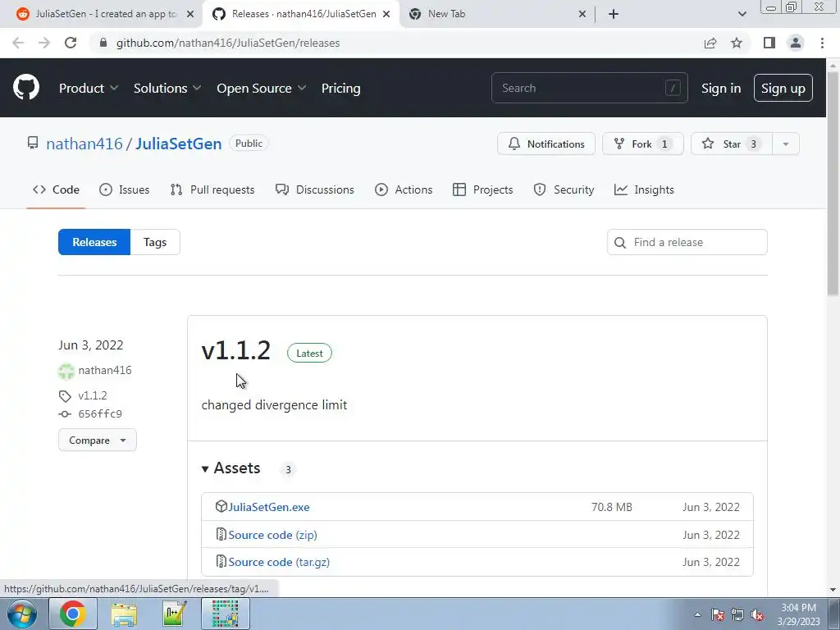Open File Explorer from the taskbar
This screenshot has height=630, width=840.
[x=124, y=614]
